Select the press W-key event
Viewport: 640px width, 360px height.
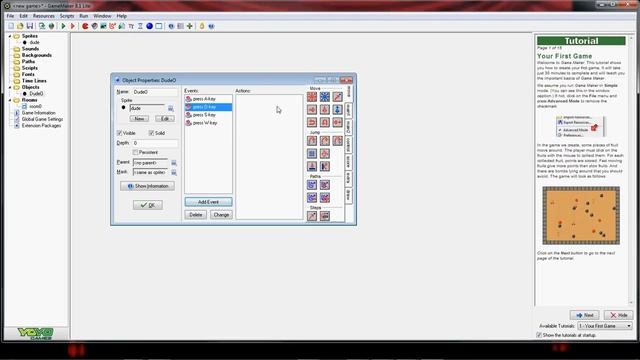tap(209, 123)
